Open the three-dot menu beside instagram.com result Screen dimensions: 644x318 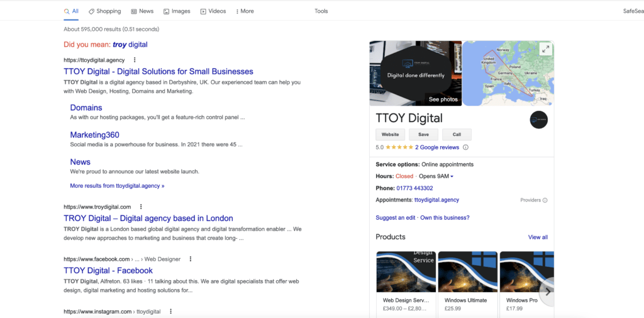pyautogui.click(x=170, y=312)
